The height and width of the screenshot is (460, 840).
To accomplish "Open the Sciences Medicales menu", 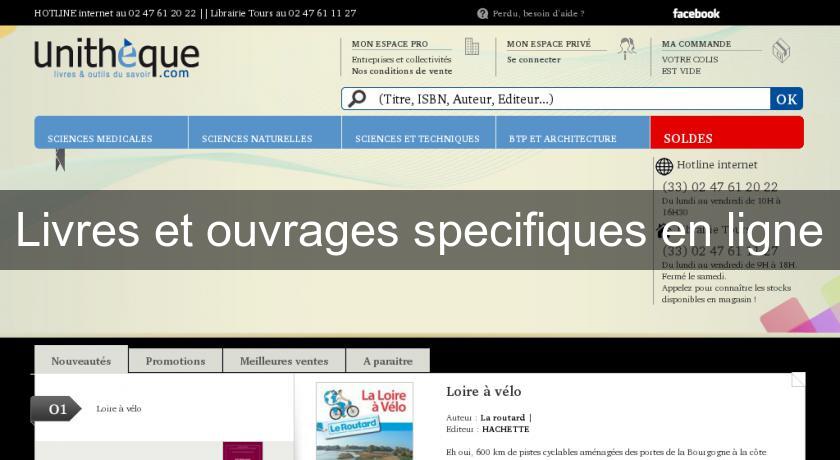I will 111,132.
